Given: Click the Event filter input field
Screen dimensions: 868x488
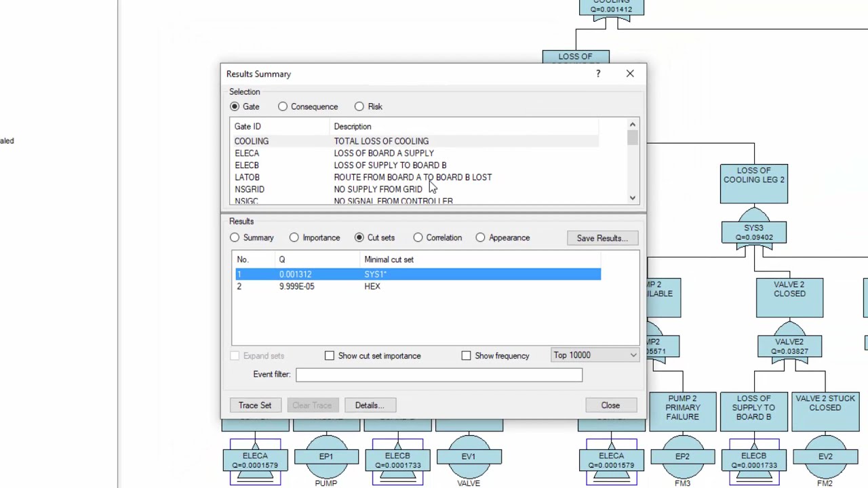Looking at the screenshot, I should click(x=439, y=375).
